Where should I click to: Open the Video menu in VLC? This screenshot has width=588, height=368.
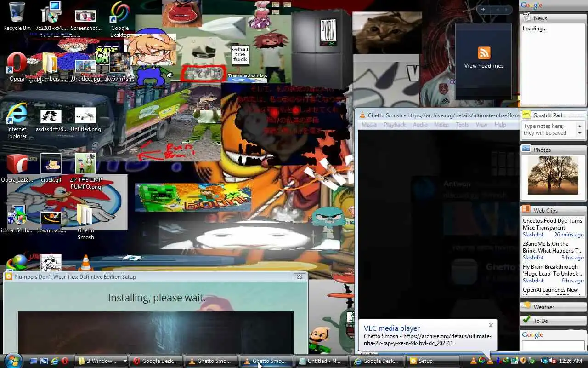441,125
